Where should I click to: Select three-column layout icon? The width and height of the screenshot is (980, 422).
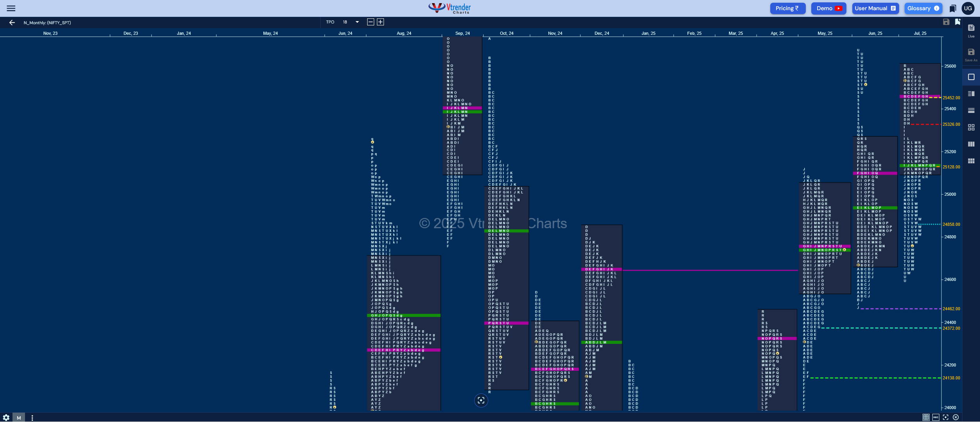(971, 144)
